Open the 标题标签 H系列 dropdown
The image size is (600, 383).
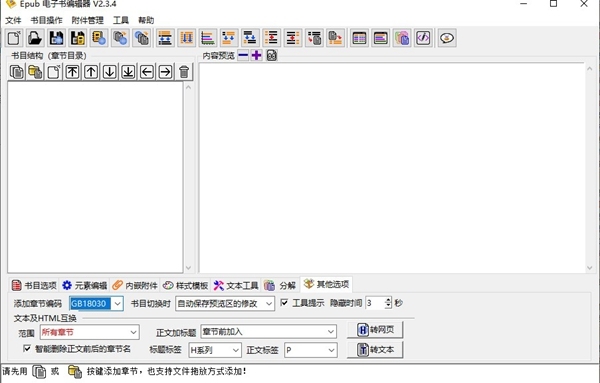pos(236,350)
